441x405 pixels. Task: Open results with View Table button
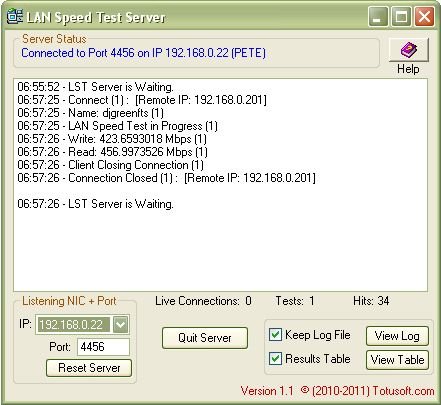(x=397, y=360)
